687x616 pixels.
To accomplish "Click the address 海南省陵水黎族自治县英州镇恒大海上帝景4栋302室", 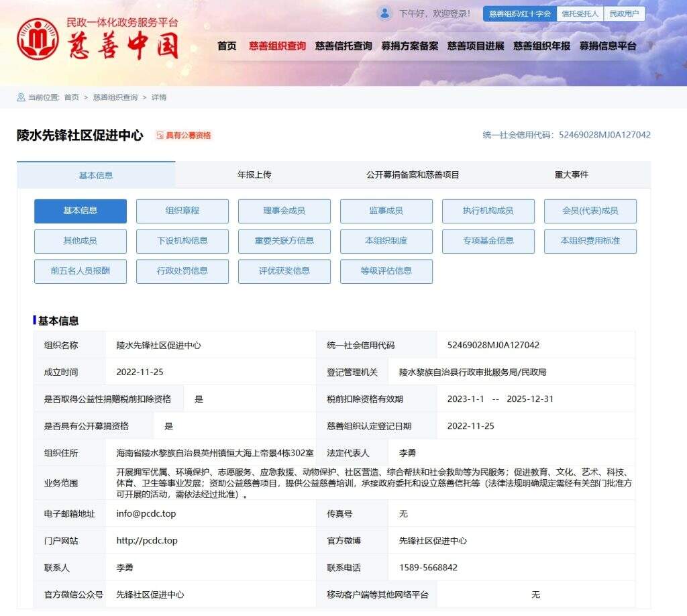I will (215, 453).
